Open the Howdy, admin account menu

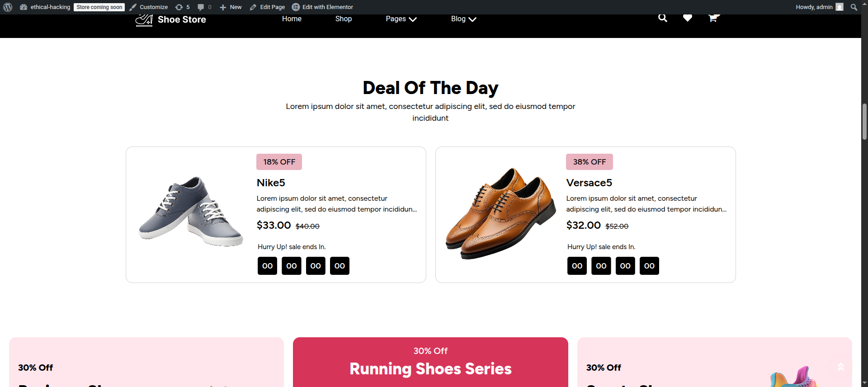pos(819,7)
